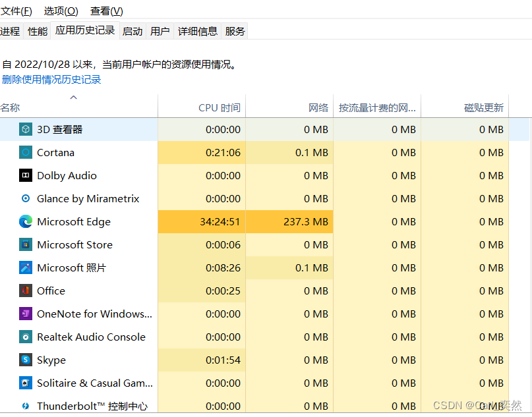Screen dimensions: 532x417
Task: Click the OneNote for Windows icon
Action: [26, 314]
